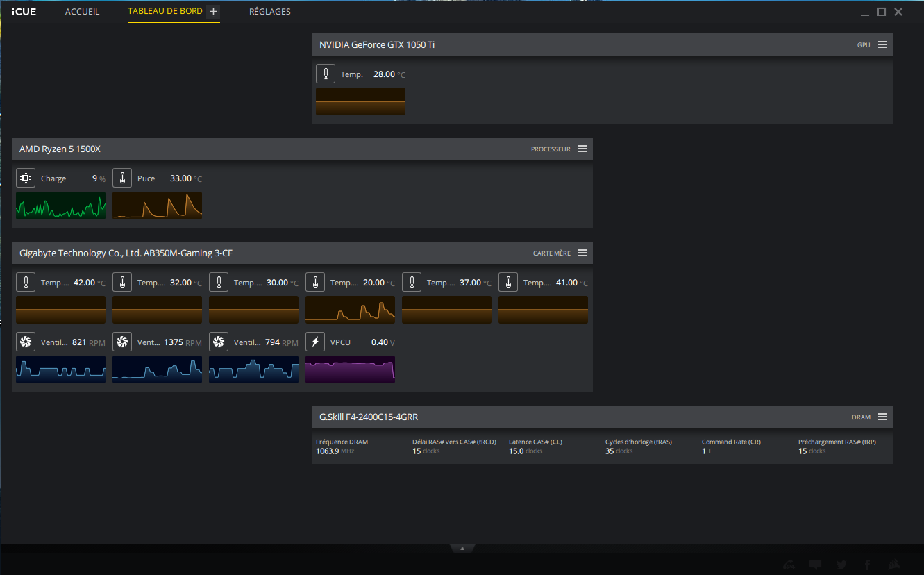Maximize the iCUE window
This screenshot has height=575, width=924.
click(882, 12)
